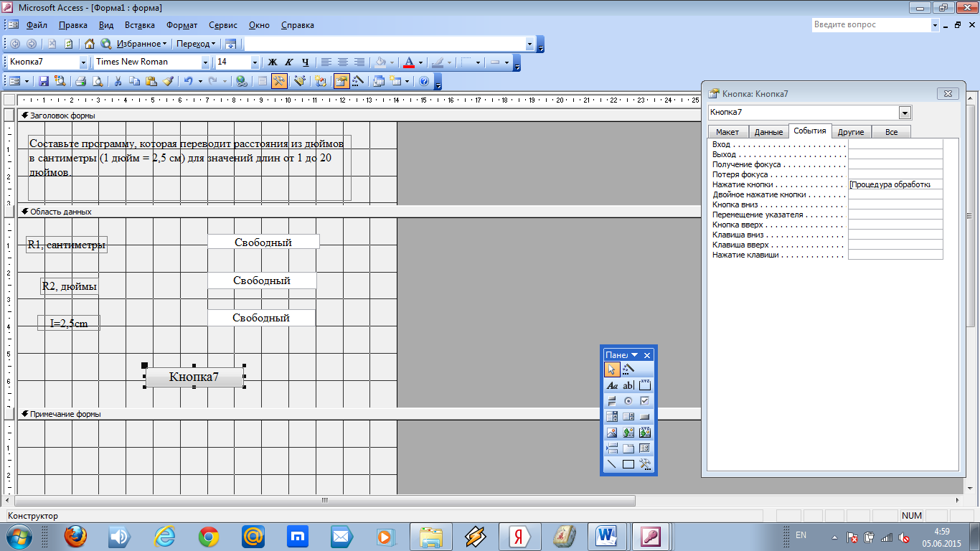Select the Combo Box tool in toolbox

point(611,417)
